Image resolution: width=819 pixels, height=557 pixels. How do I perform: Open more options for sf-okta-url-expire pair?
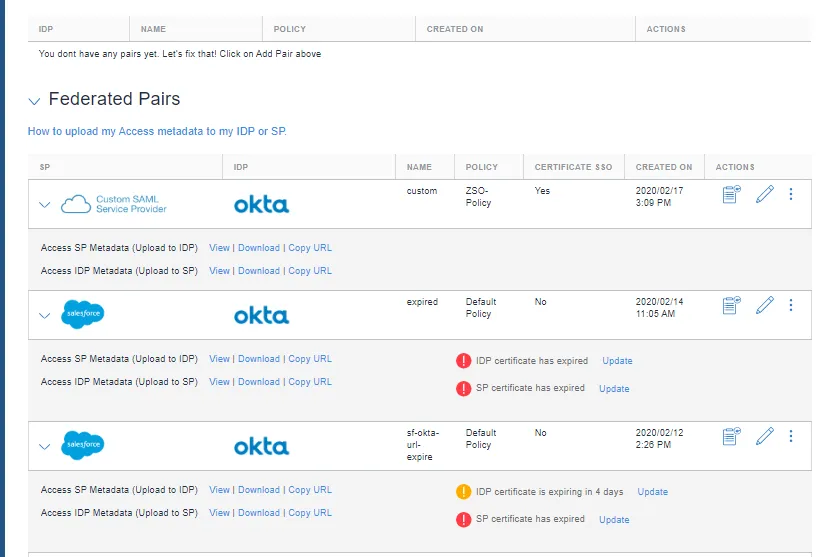point(791,436)
